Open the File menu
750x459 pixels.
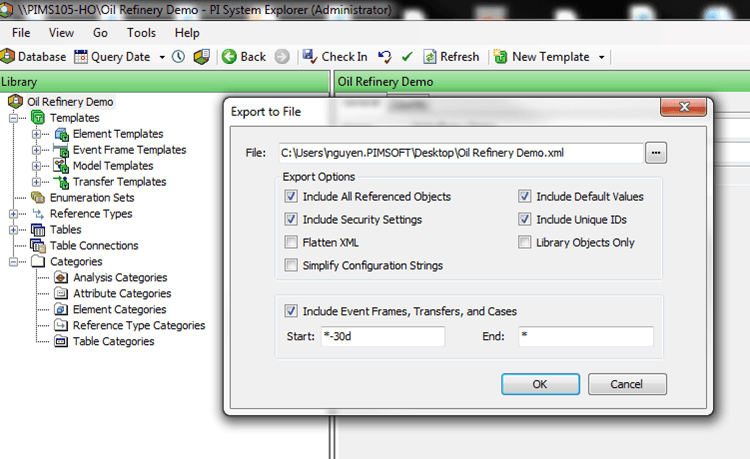pos(21,33)
